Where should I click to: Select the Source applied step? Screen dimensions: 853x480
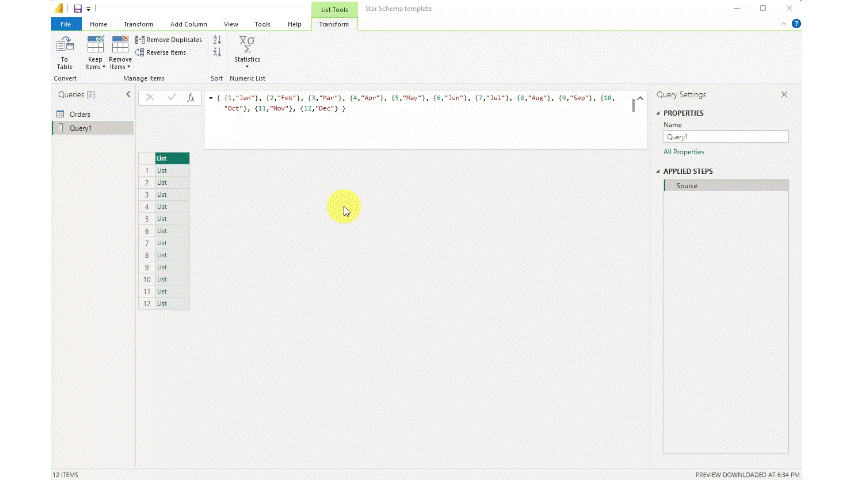[x=725, y=186]
